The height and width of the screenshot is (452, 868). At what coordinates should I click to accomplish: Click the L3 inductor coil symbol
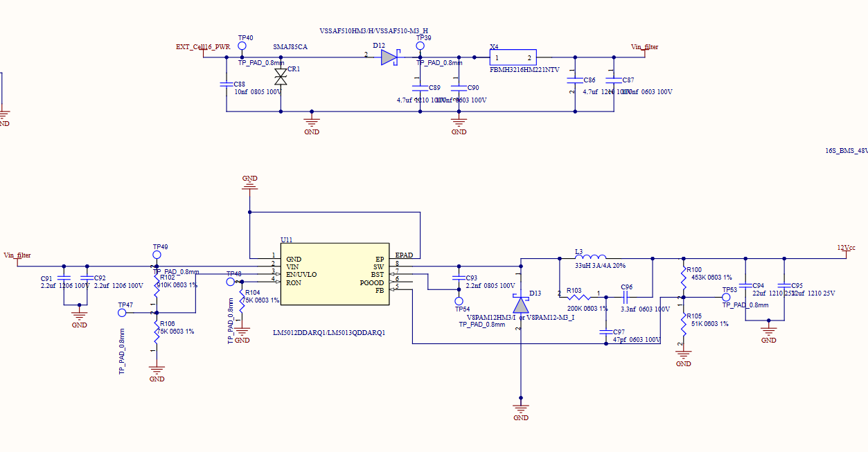[590, 258]
